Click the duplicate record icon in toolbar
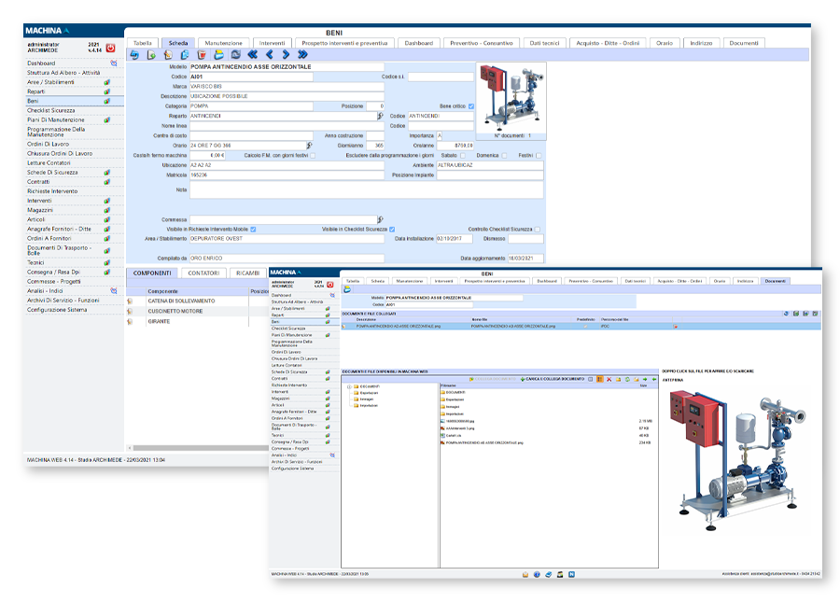This screenshot has height=616, width=840. (x=184, y=55)
